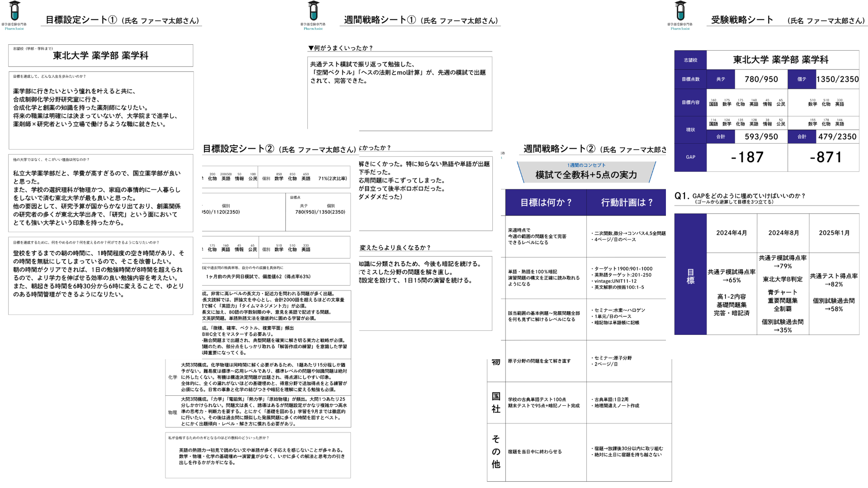Select the 週間戦略シート① title text
This screenshot has width=868, height=488.
380,20
